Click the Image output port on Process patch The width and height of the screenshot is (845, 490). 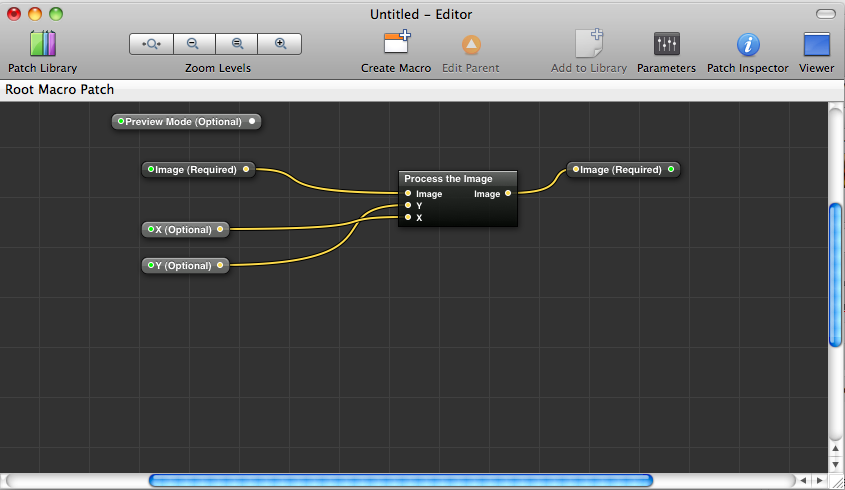[508, 194]
